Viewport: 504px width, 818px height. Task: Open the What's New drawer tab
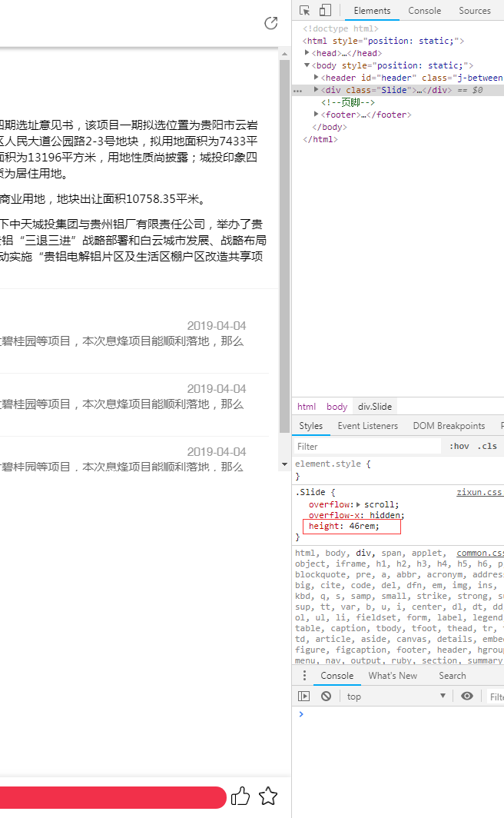[x=393, y=676]
